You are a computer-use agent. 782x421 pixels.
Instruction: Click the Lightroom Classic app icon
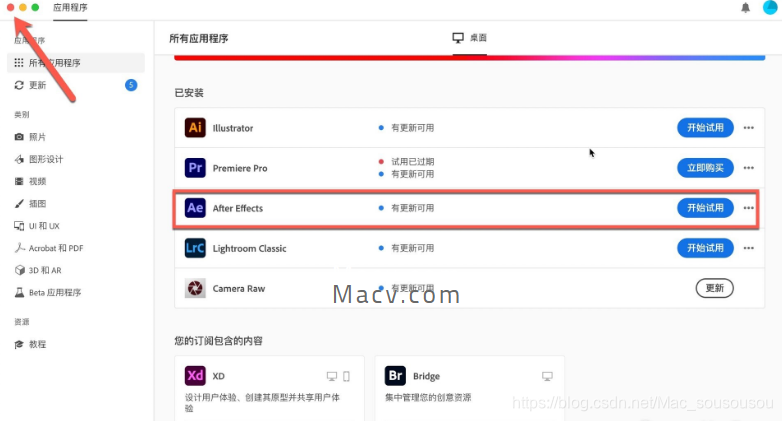click(195, 248)
